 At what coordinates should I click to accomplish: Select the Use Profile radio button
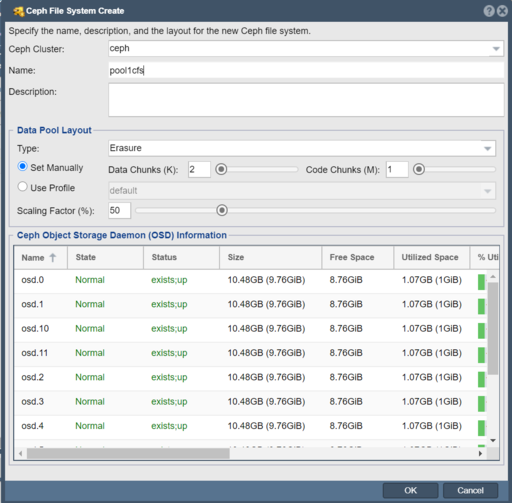(x=22, y=187)
